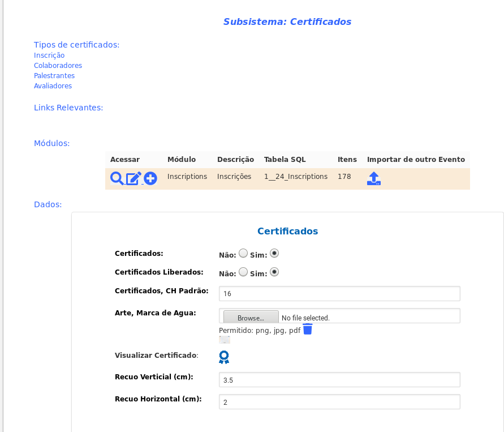Viewport: 504px width, 432px height.
Task: Focus the Recuo Horizontal input field
Action: (x=339, y=402)
